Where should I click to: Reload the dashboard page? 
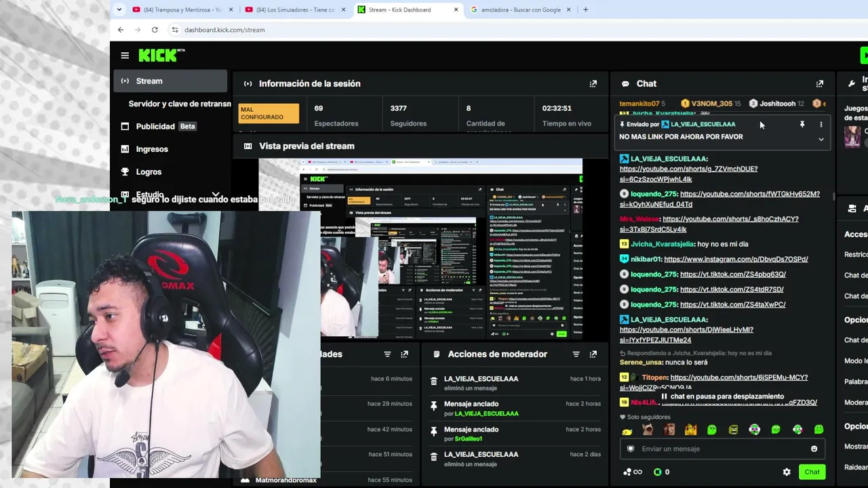(x=155, y=30)
